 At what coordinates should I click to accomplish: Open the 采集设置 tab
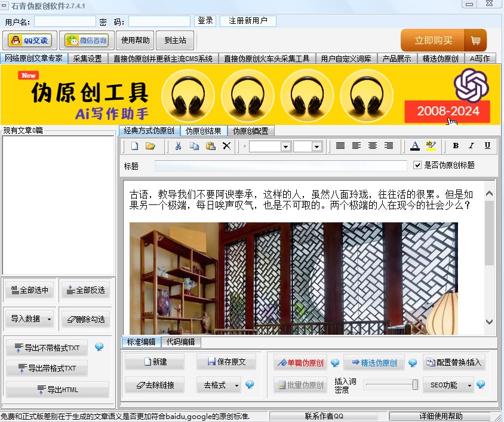point(88,59)
